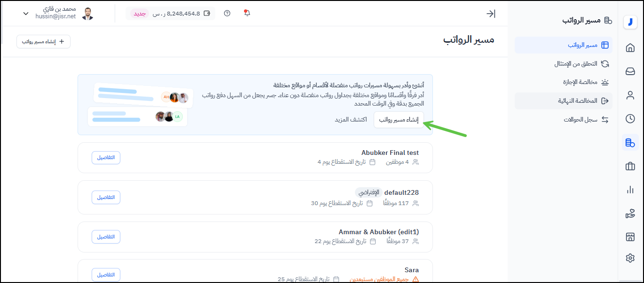Click إنشاء مسير رواتب button in banner
Viewport: 644px width, 283px height.
[x=399, y=120]
